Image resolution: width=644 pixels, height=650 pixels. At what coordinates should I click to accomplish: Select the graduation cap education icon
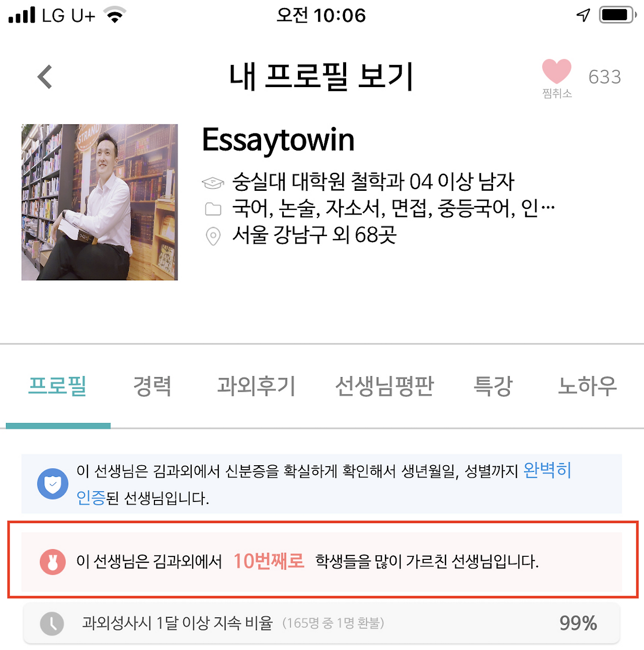click(213, 182)
